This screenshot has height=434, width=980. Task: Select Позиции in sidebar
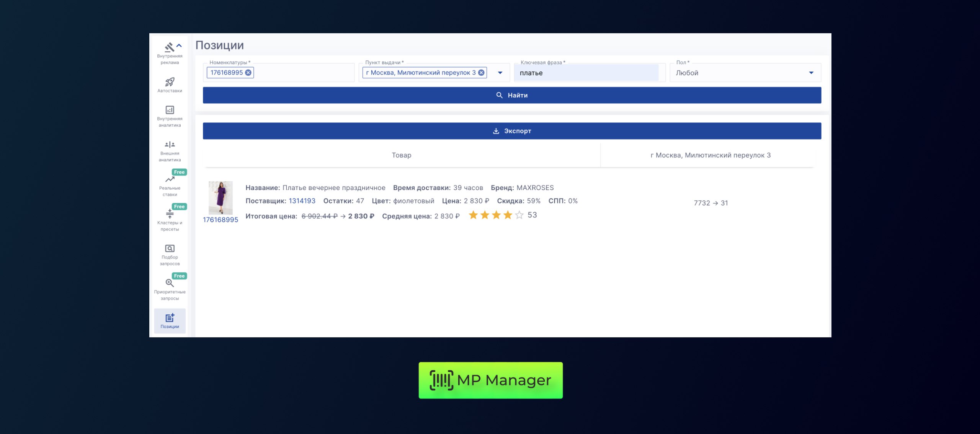pos(170,320)
